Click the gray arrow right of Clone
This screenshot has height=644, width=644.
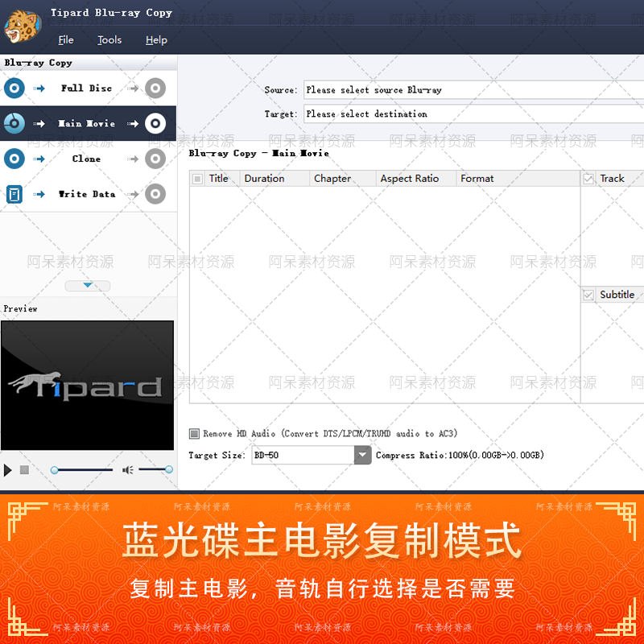click(x=133, y=159)
